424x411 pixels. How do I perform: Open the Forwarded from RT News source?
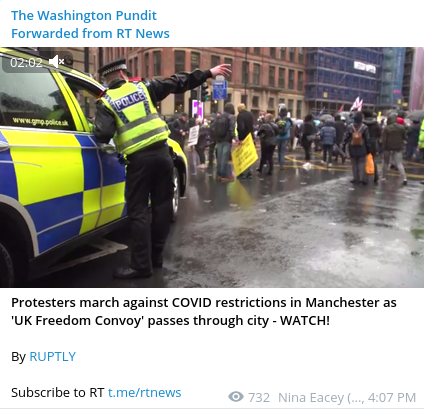coord(90,34)
